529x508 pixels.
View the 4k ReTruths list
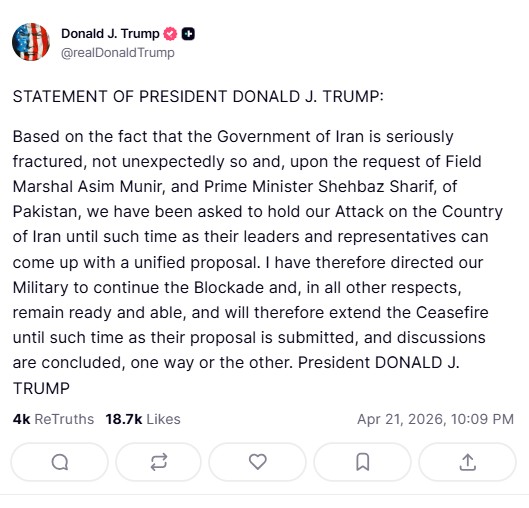tap(53, 419)
